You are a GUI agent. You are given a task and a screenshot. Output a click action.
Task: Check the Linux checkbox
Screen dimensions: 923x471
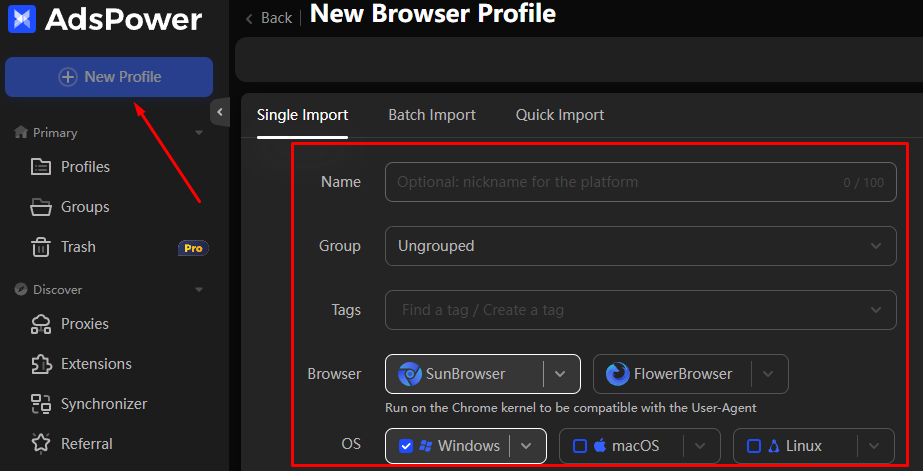(753, 446)
